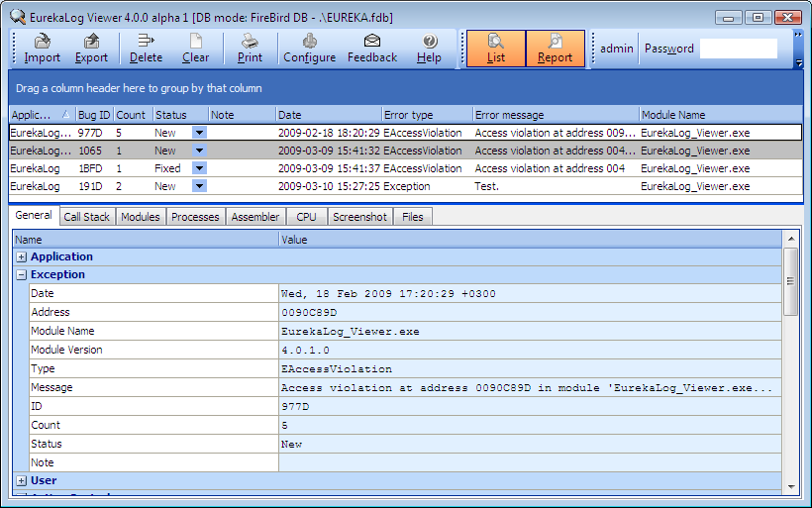Click the Value column header in details

(x=531, y=240)
